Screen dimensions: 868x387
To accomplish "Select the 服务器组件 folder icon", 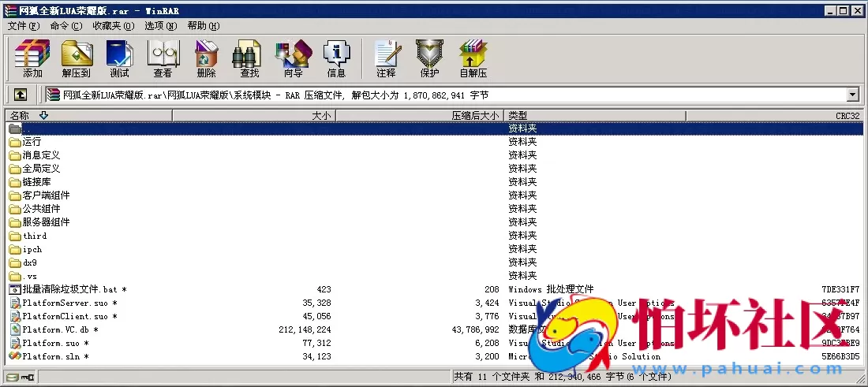I will pyautogui.click(x=15, y=222).
